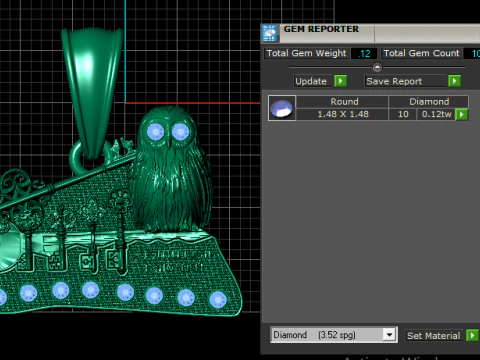The image size is (480, 360).
Task: Click the Diamond material cell in report
Action: [429, 102]
